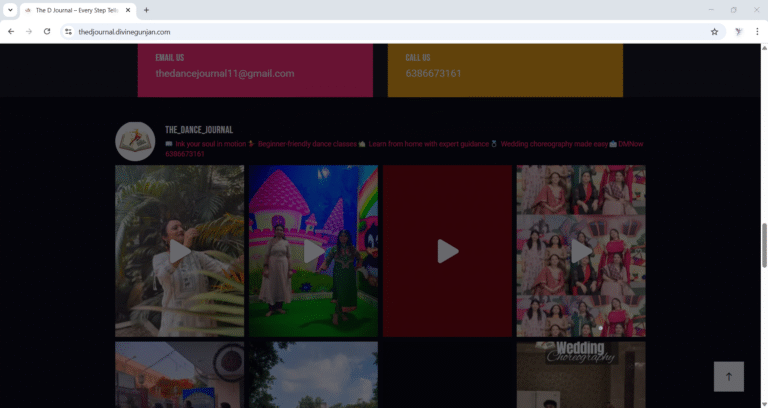Click the Call Us heading text
768x408 pixels.
(418, 58)
